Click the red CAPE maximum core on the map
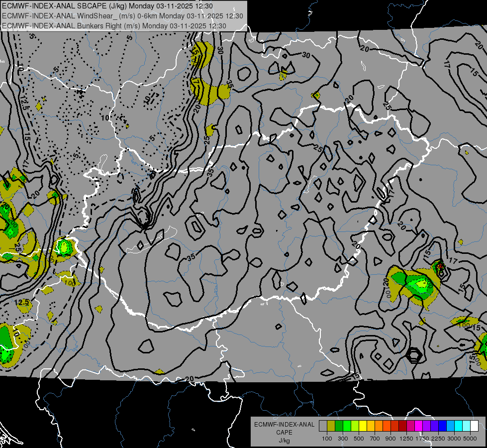Image resolution: width=487 pixels, height=448 pixels. (440, 266)
